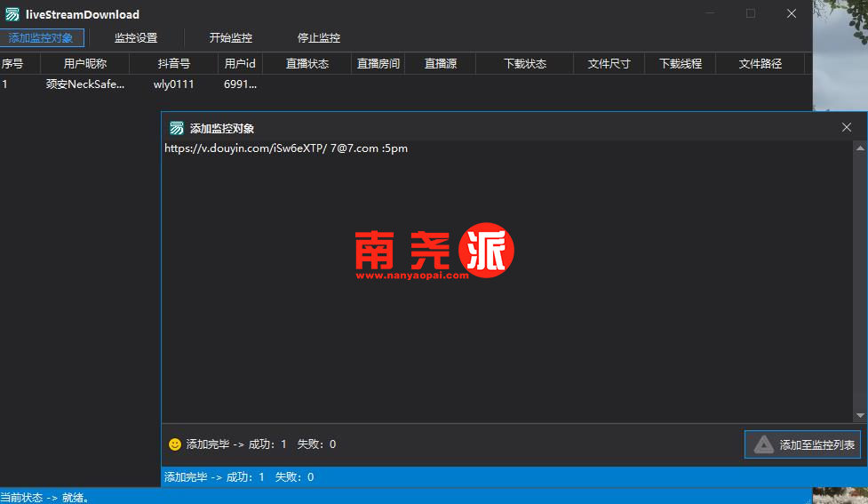Click the 用户id column header
The width and height of the screenshot is (868, 504).
click(x=240, y=64)
